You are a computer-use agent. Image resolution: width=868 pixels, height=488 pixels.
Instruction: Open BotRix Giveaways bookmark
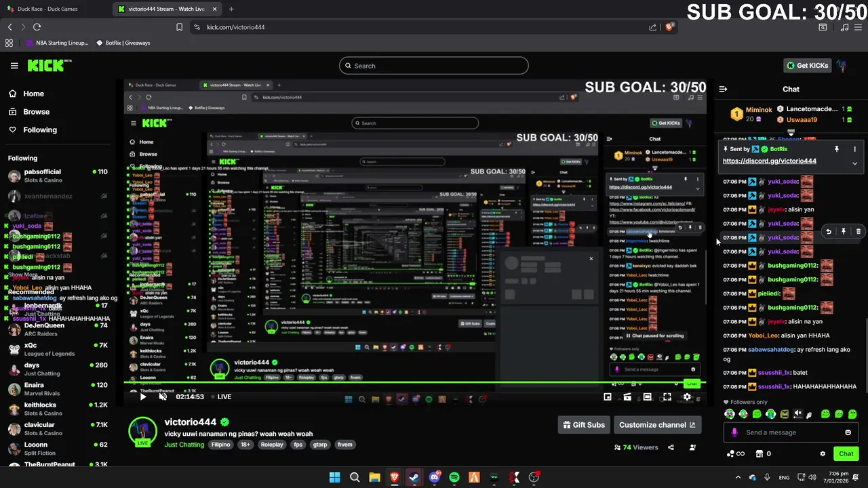(123, 43)
